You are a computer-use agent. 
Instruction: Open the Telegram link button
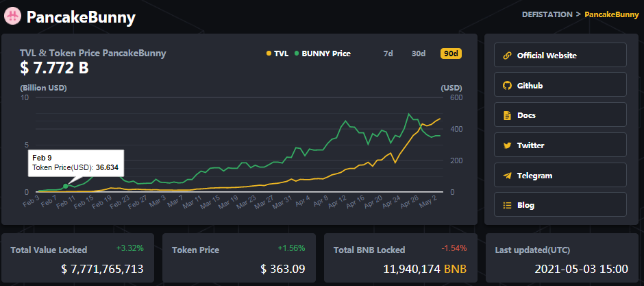[x=560, y=175]
